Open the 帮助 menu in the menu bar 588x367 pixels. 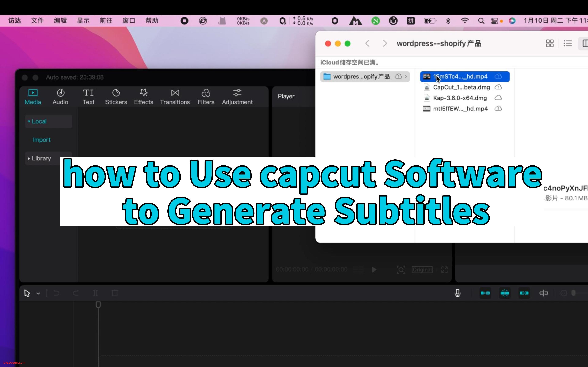[x=152, y=21]
